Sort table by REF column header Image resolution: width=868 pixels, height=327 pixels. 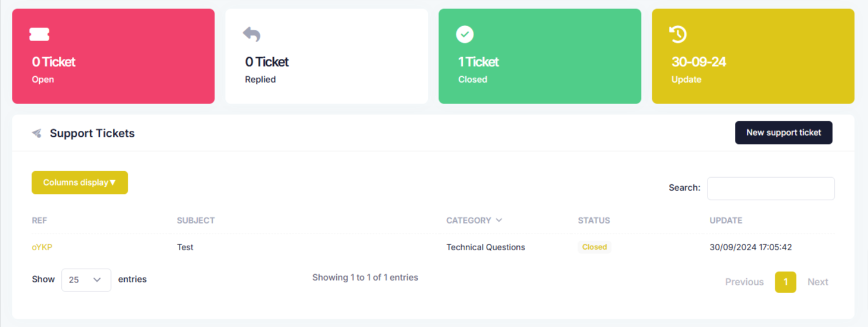[x=39, y=220]
